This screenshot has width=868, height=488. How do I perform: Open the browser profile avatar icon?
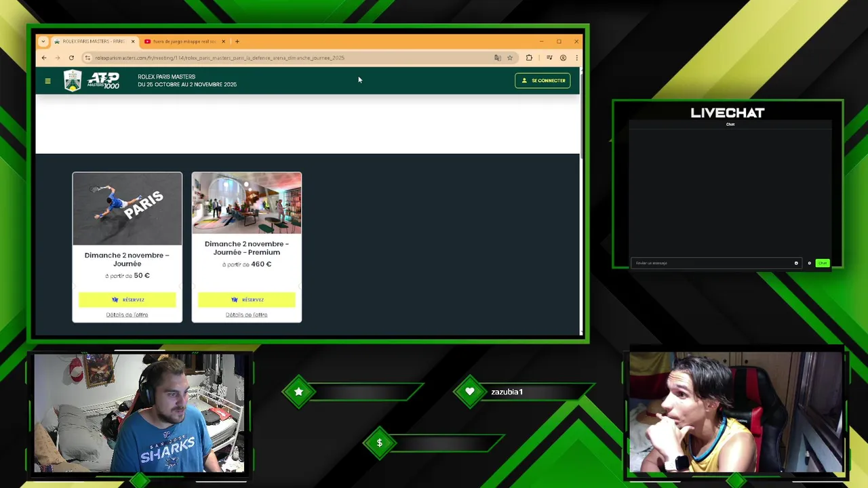(x=563, y=58)
